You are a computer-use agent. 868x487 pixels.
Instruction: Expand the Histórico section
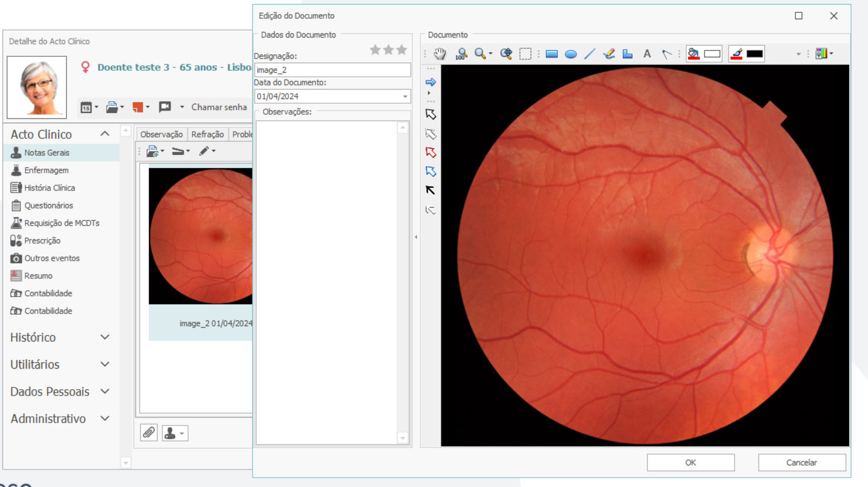[x=105, y=338]
